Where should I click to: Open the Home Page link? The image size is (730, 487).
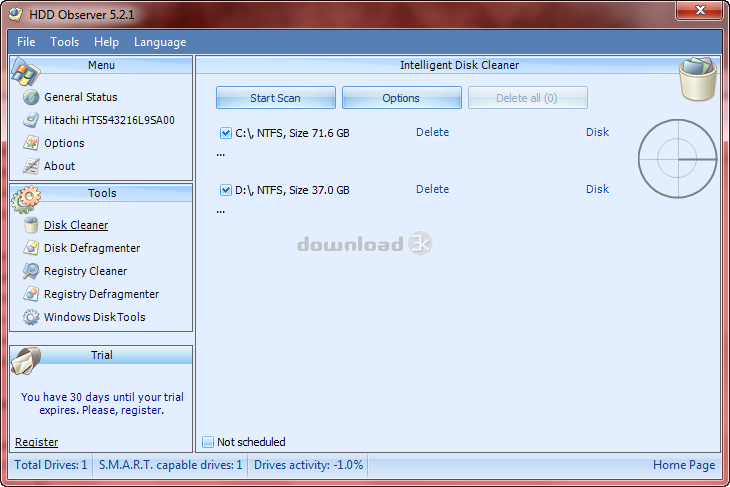[x=684, y=465]
